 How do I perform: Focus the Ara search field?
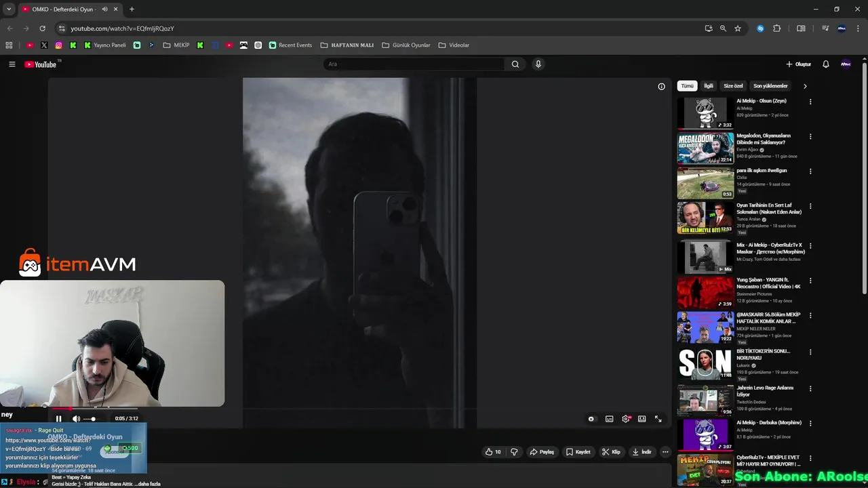tap(414, 64)
